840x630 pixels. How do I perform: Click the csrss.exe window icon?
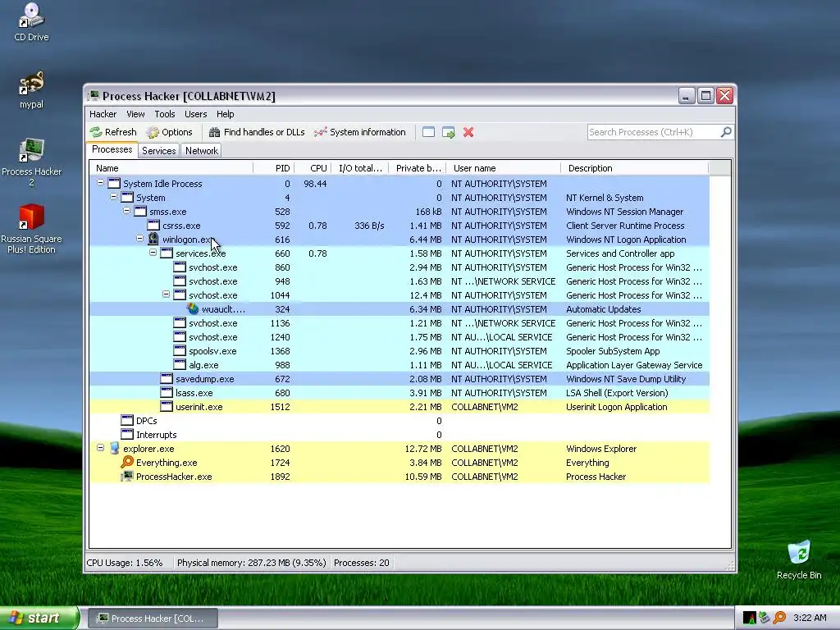[x=153, y=225]
